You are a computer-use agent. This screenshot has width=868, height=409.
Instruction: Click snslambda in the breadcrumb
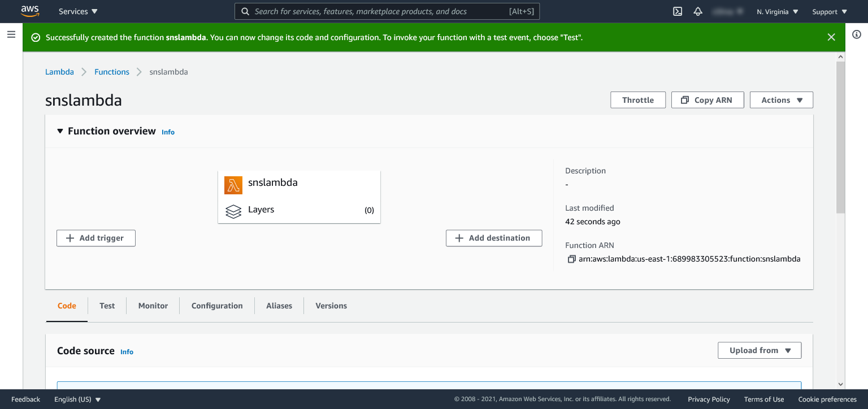pos(168,72)
